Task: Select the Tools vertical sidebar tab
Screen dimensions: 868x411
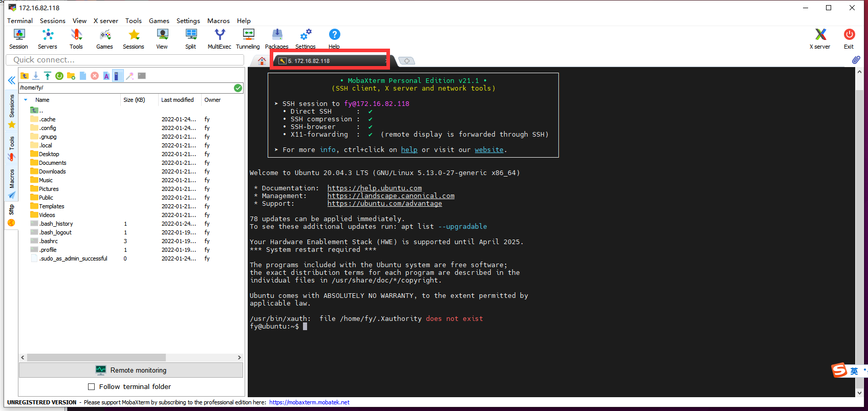Action: tap(12, 148)
